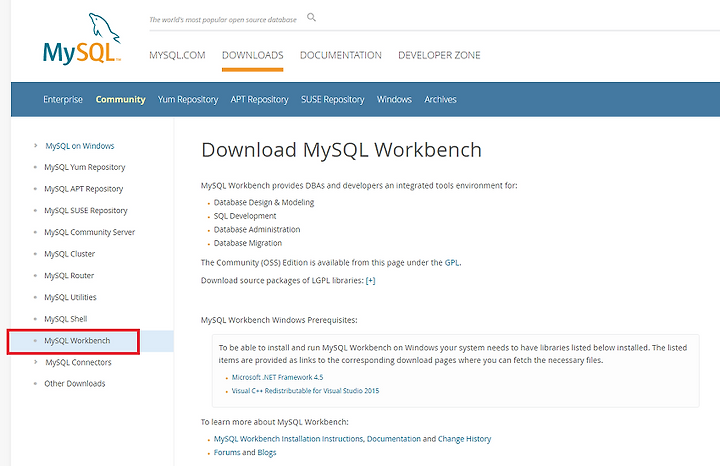Click 'Database Migration' bullet text
Image resolution: width=720 pixels, height=466 pixels.
pos(248,243)
